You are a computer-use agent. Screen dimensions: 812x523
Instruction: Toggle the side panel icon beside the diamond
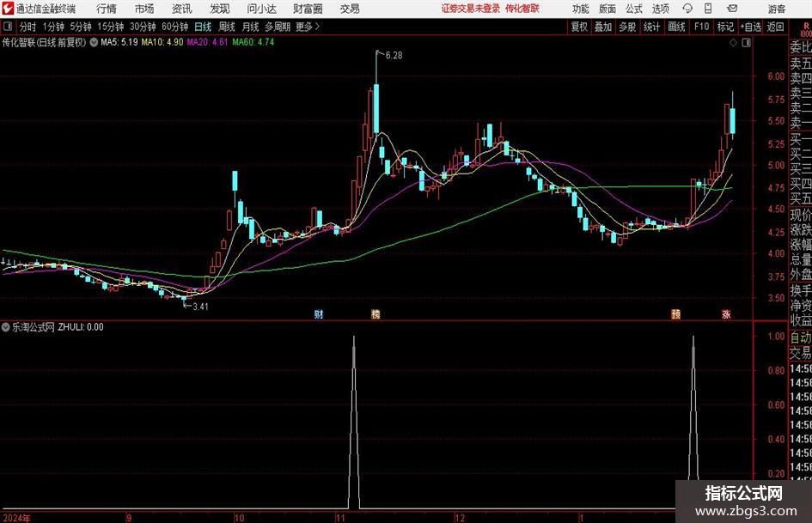746,43
